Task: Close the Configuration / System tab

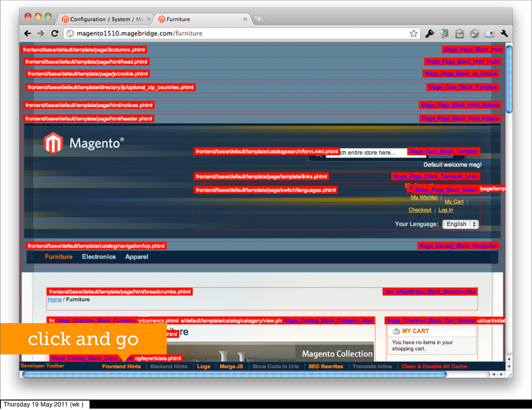Action: [149, 19]
